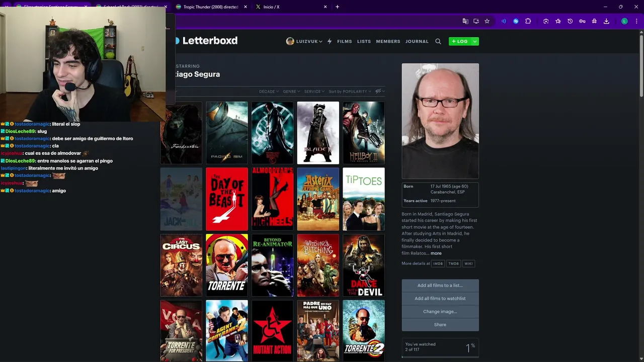Expand the arrow beside the LOG button

474,41
